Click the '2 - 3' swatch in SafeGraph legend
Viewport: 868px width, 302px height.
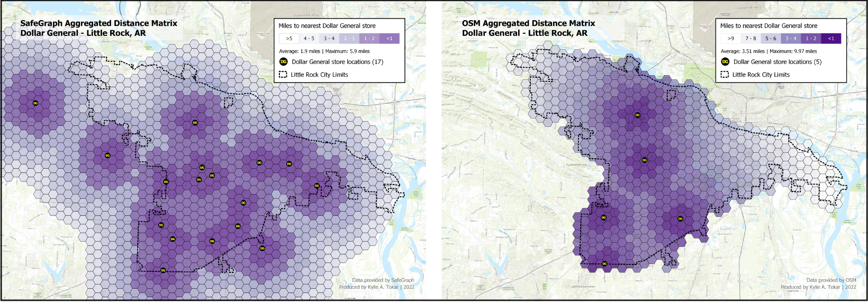coord(349,39)
